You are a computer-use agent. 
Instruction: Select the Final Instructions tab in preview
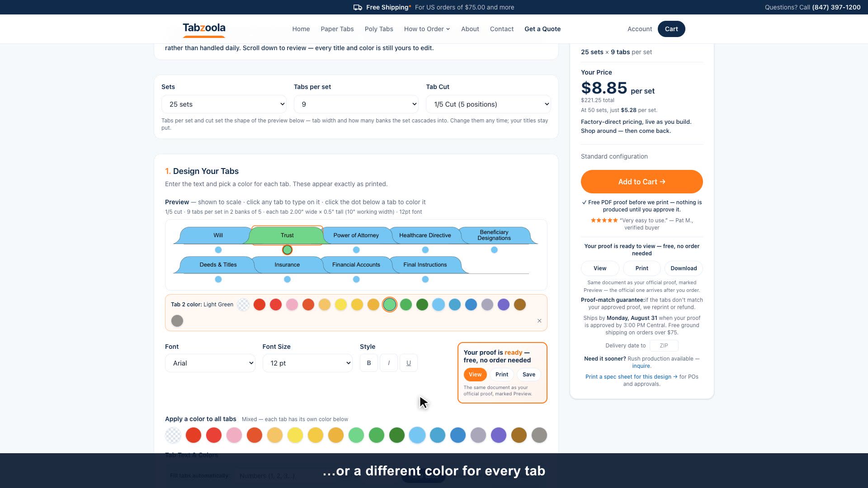point(425,265)
